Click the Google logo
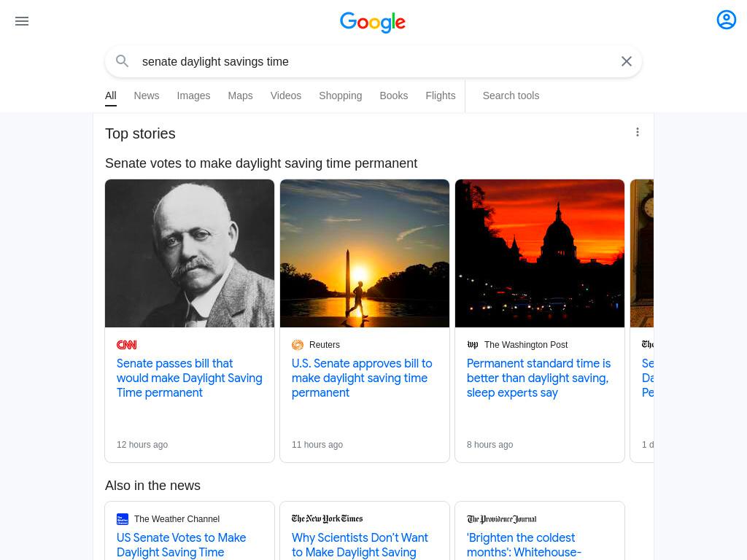Image resolution: width=747 pixels, height=560 pixels. (x=373, y=23)
